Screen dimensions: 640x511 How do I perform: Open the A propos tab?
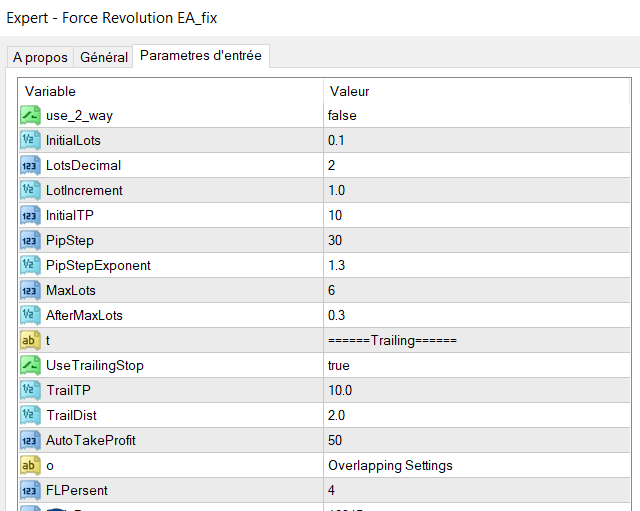pos(39,57)
